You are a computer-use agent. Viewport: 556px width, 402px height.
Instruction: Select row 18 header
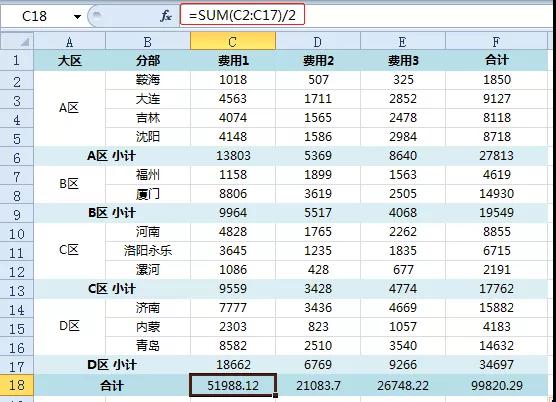pyautogui.click(x=17, y=385)
